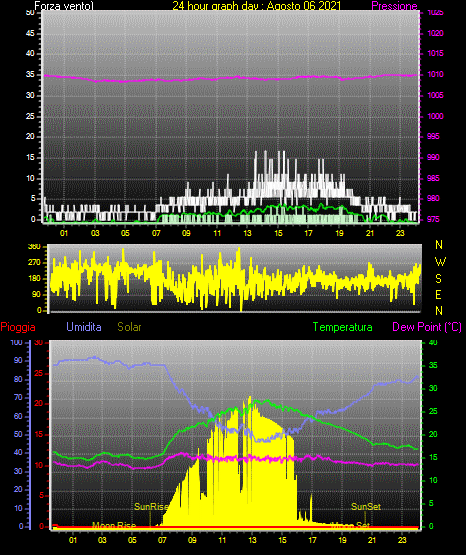
Task: Click hour '13' under the wind chart
Action: coord(247,233)
